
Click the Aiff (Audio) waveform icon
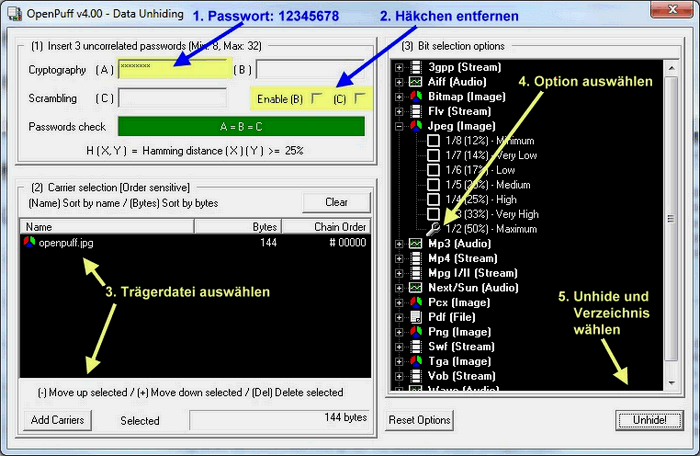tap(416, 82)
